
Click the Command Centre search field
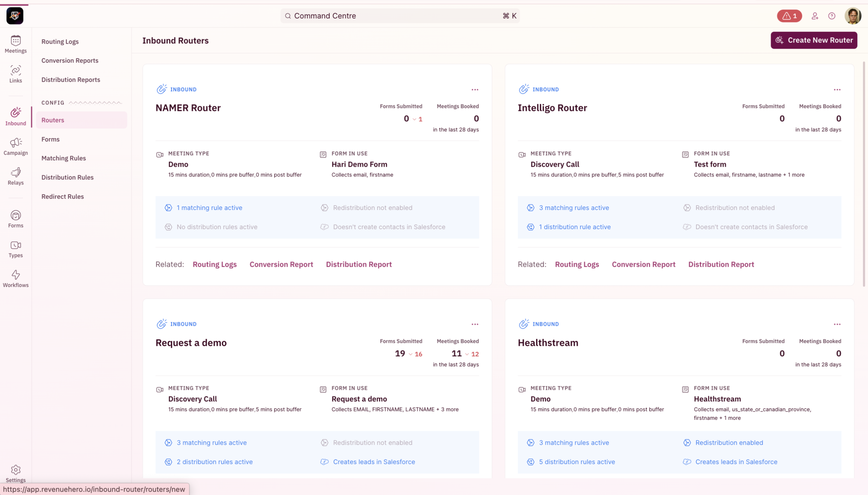click(x=399, y=16)
